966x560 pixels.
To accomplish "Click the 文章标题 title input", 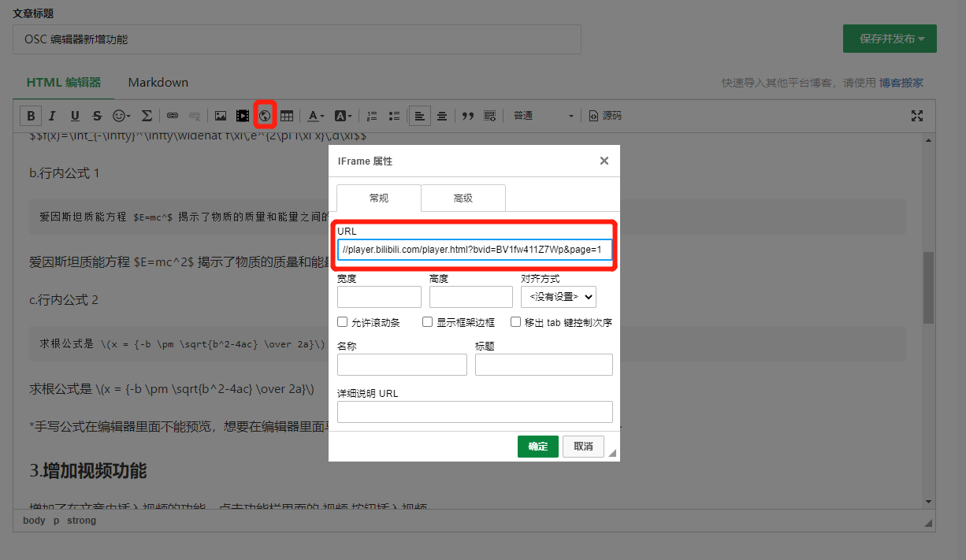I will tap(297, 39).
